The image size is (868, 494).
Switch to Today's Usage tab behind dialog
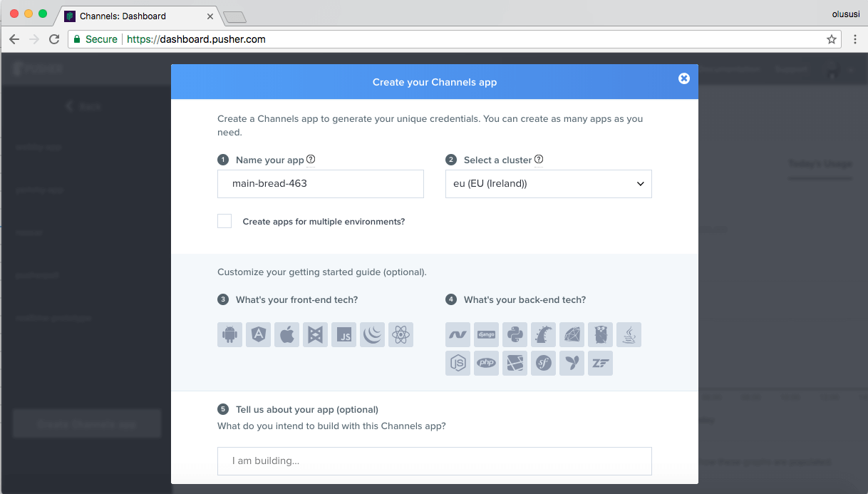click(820, 164)
